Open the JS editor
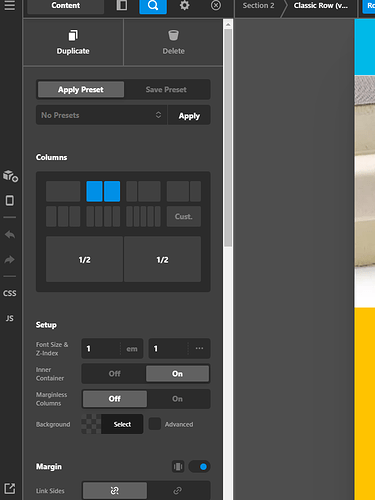Screen dimensions: 375x500 10,318
